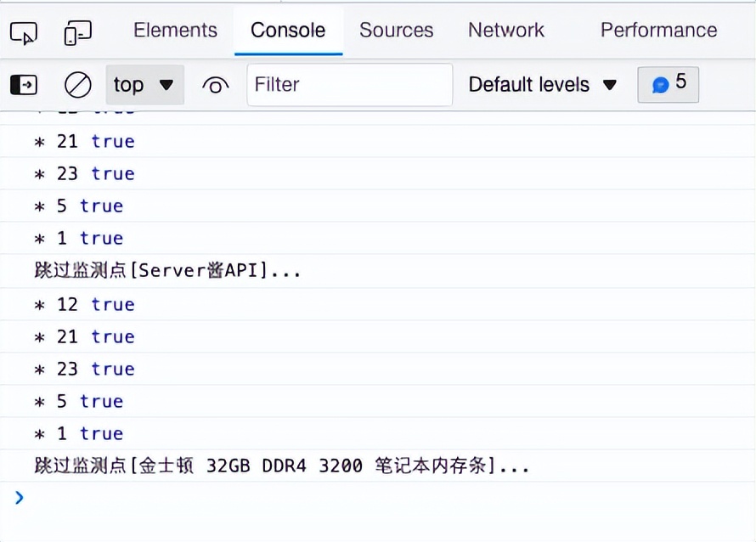Open the 5 issues badge
Screen dimensions: 756x542
pos(668,84)
